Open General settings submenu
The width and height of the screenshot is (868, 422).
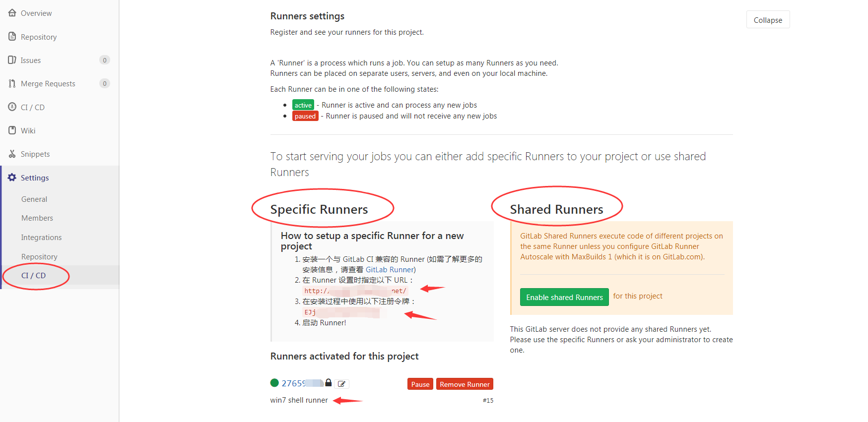tap(34, 199)
